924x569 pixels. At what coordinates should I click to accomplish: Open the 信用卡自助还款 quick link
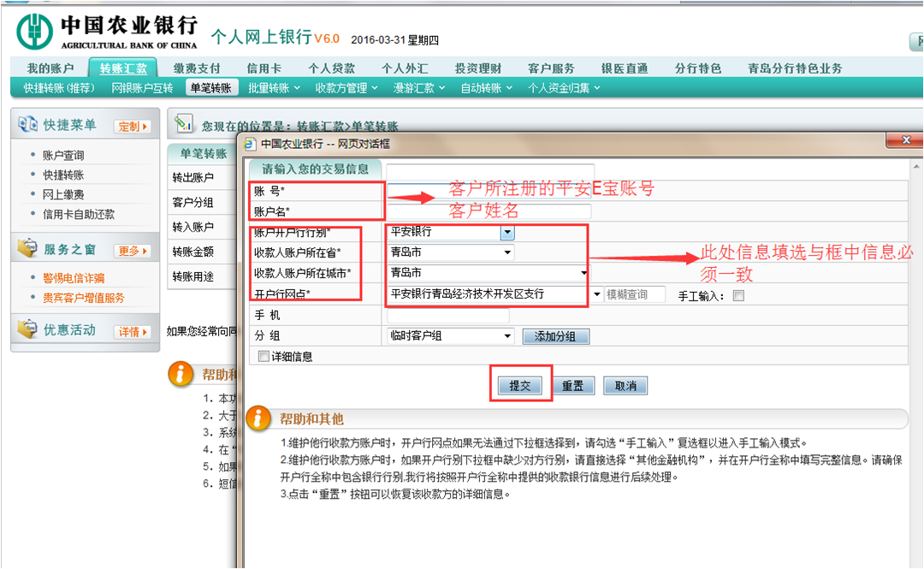(79, 214)
